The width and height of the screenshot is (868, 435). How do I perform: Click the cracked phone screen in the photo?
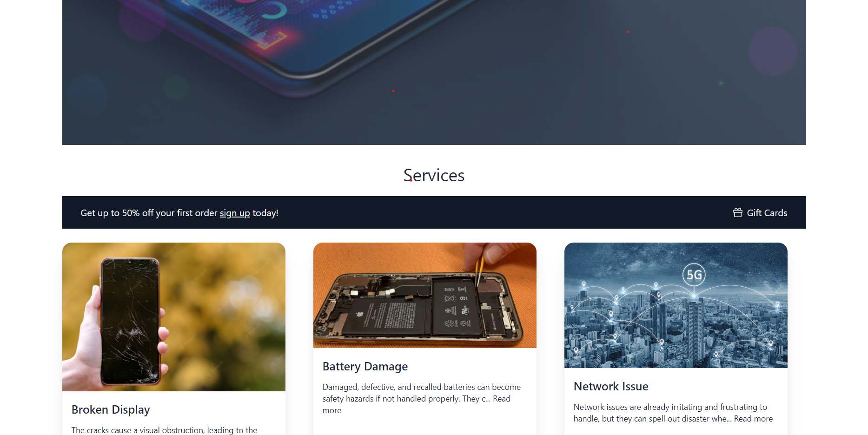click(x=130, y=322)
